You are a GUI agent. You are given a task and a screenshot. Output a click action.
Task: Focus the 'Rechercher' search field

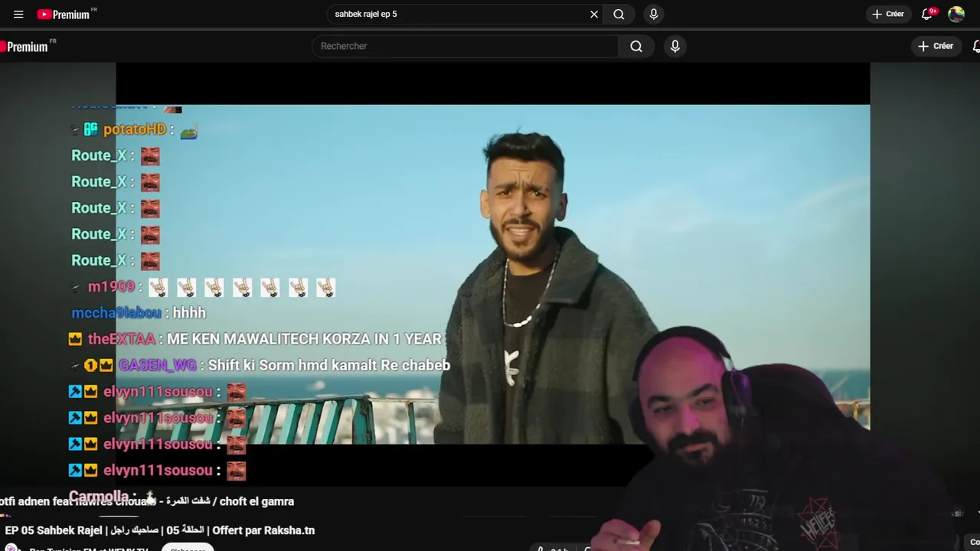coord(465,46)
